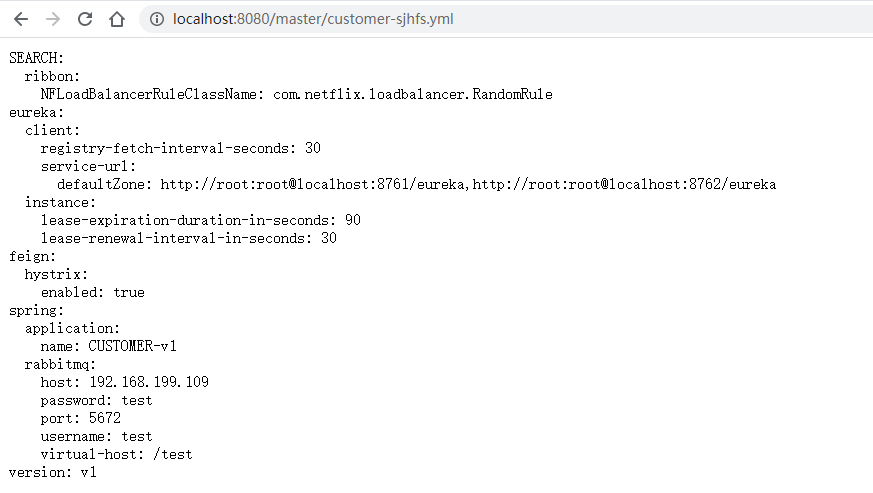Click the SEARCH: key on first line

37,58
